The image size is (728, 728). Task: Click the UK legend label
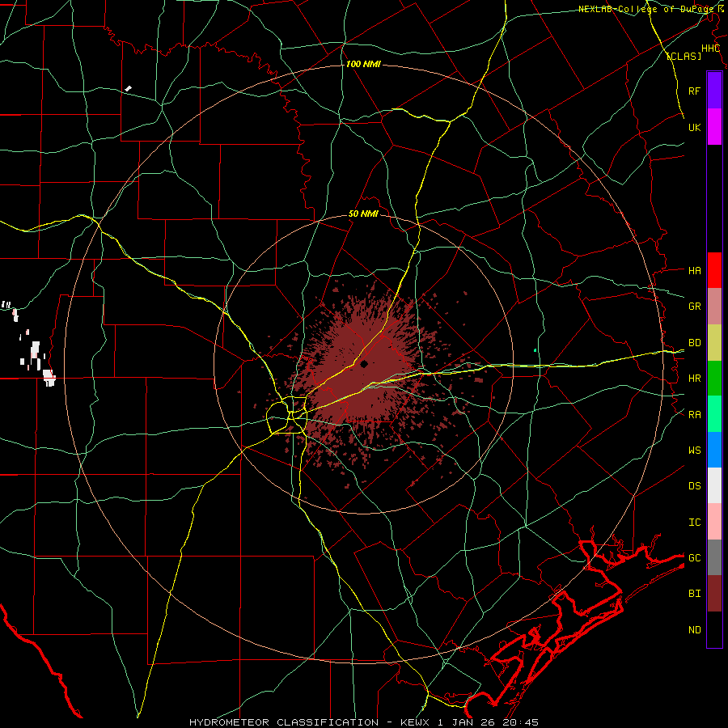click(694, 127)
